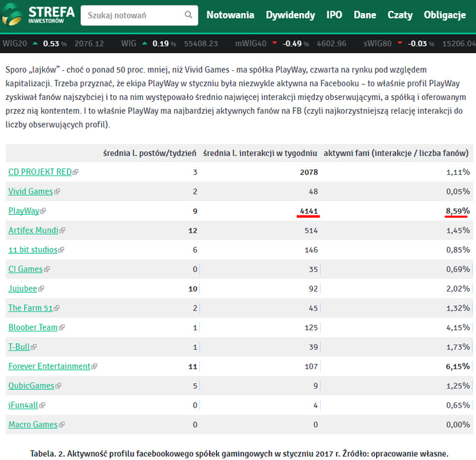Open The Farm 51 link
The height and width of the screenshot is (460, 476).
(x=30, y=308)
